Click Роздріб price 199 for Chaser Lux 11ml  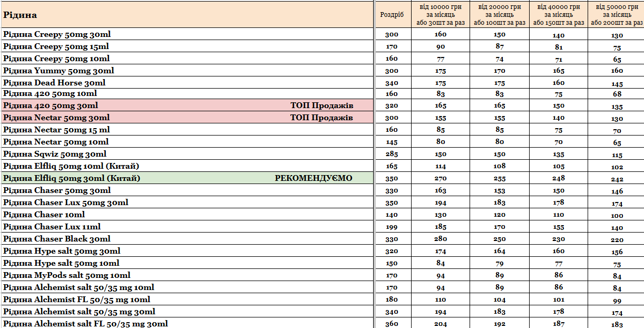[x=392, y=227]
